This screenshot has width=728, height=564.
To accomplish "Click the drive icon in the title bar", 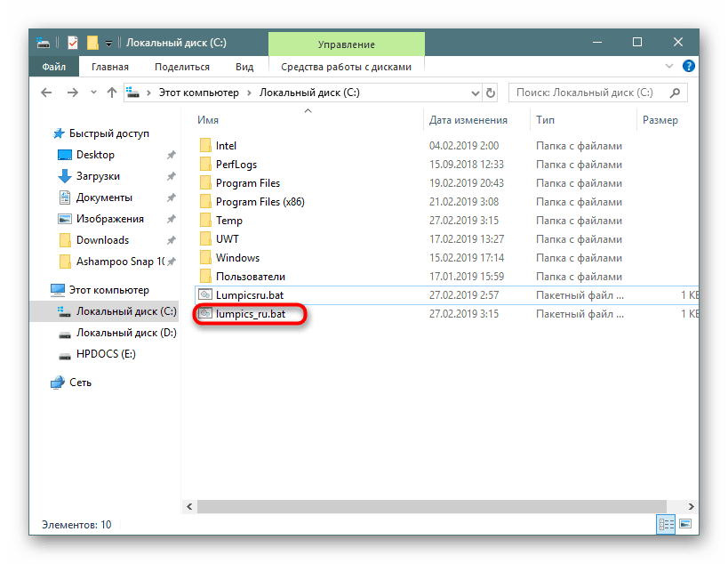I will click(x=43, y=42).
